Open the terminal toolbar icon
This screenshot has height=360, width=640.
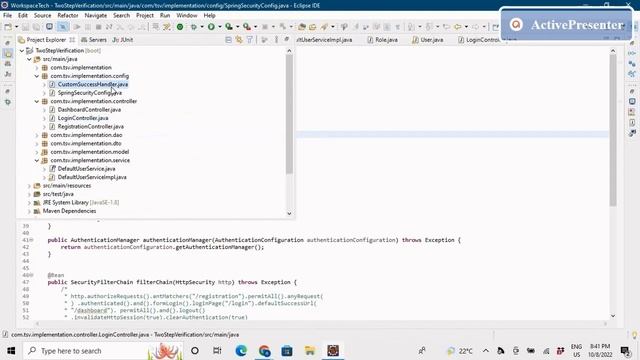click(x=49, y=27)
